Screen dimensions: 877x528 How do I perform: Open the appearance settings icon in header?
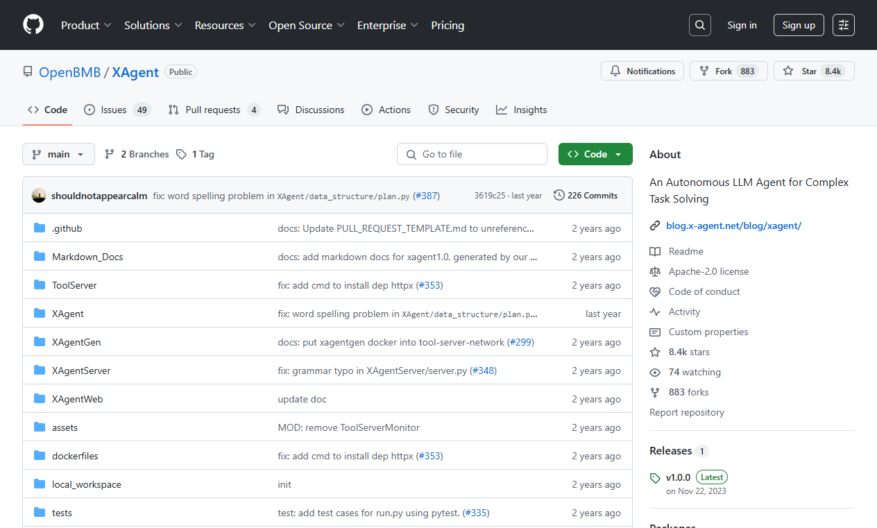[843, 25]
